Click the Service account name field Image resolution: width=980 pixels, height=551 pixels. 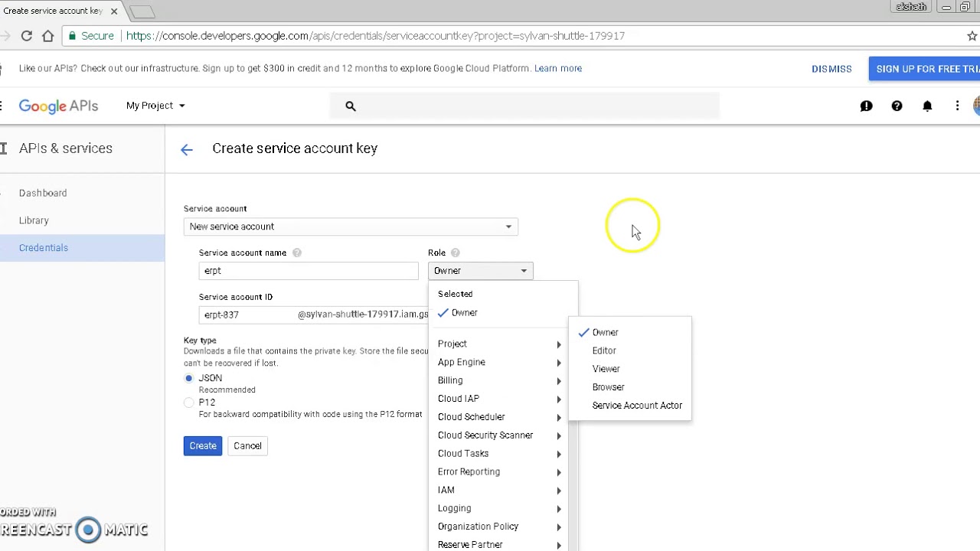pyautogui.click(x=309, y=271)
